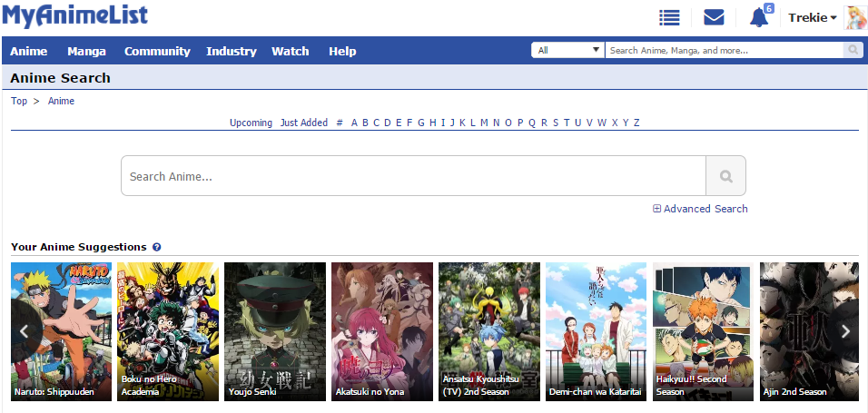The height and width of the screenshot is (413, 868).
Task: Open the All category search dropdown
Action: coord(568,51)
